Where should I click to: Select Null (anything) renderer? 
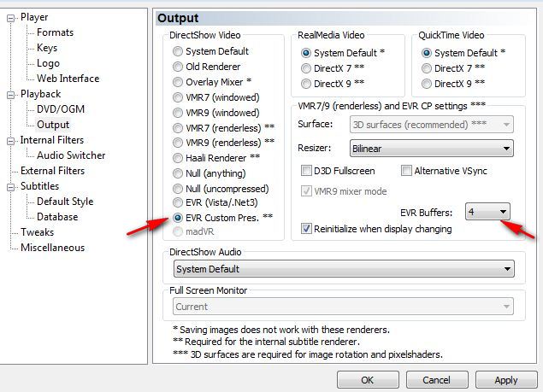(178, 173)
